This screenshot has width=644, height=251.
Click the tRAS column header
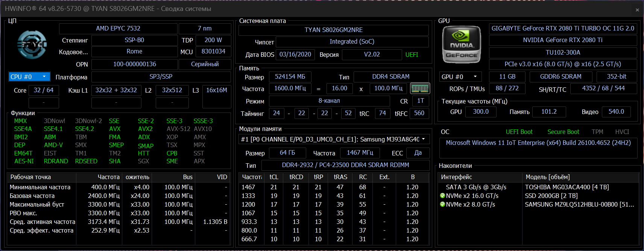[340, 177]
